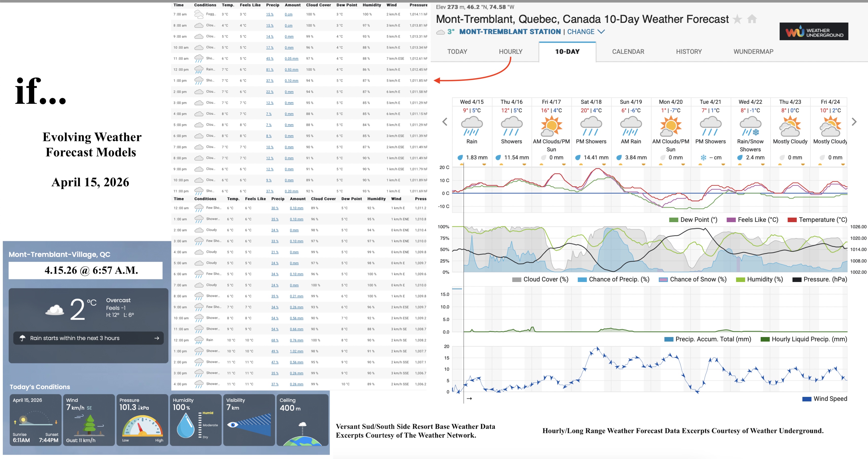Switch to the CALENDAR tab
868x459 pixels.
pyautogui.click(x=628, y=51)
